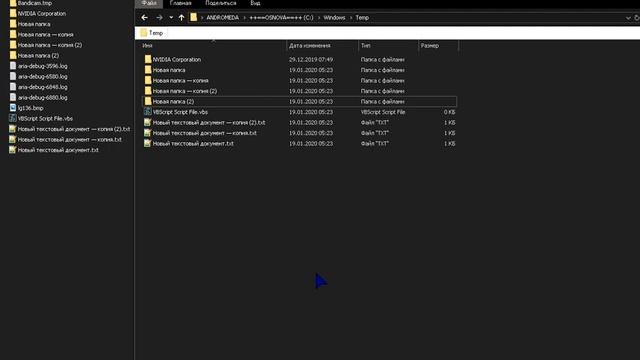Open the recent locations dropdown arrow
640x360 pixels.
pos(171,18)
